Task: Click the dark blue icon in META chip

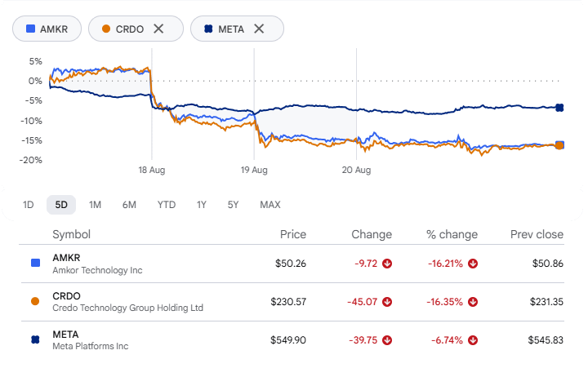Action: 208,29
